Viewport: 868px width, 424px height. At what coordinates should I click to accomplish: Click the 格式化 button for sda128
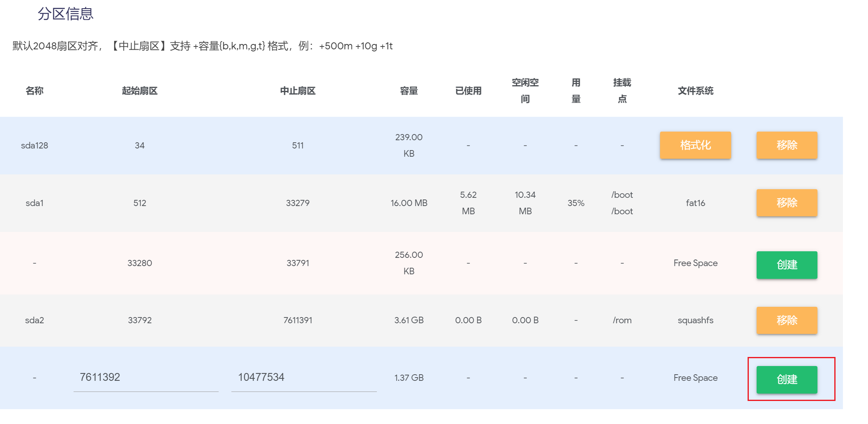point(695,145)
